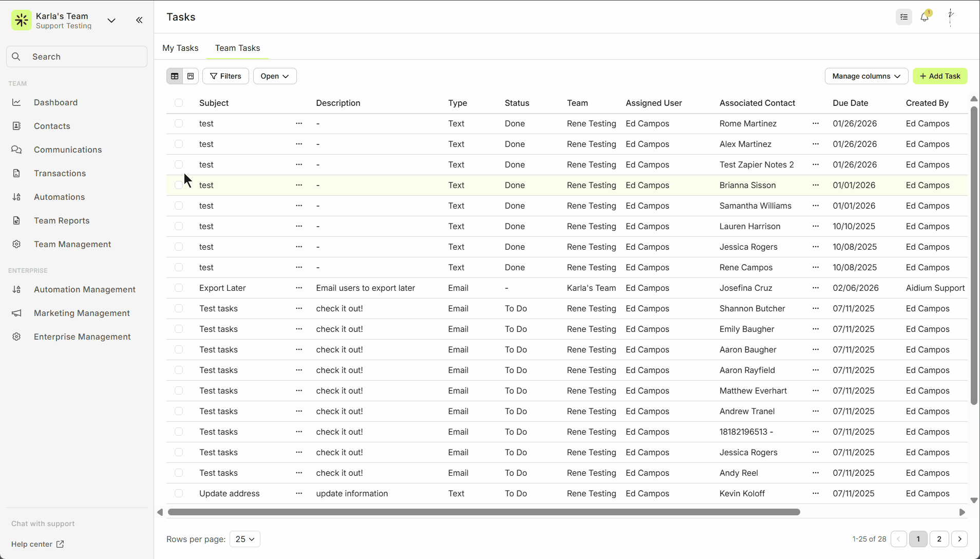Open the task list icon in header
The width and height of the screenshot is (980, 559).
point(903,17)
